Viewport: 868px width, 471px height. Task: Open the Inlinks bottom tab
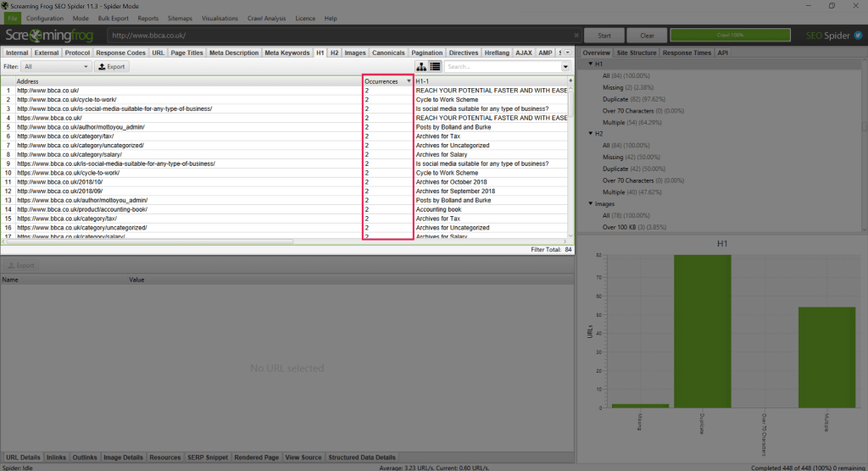click(56, 457)
